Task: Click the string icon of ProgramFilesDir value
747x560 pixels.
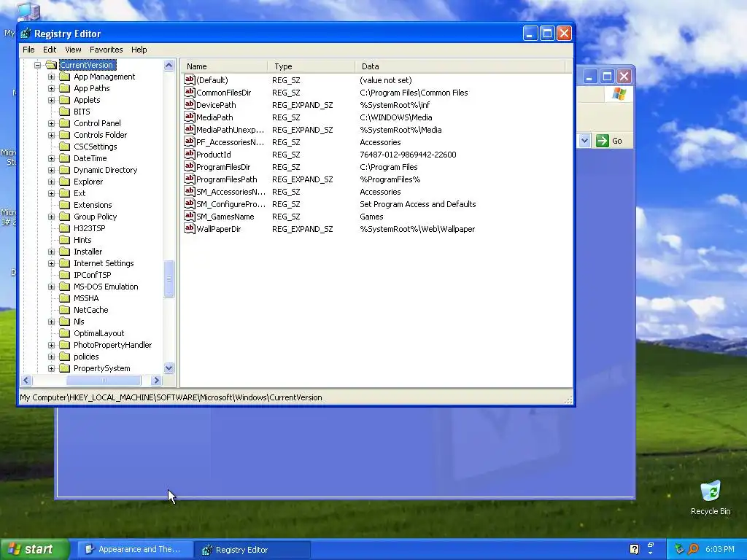Action: (190, 166)
